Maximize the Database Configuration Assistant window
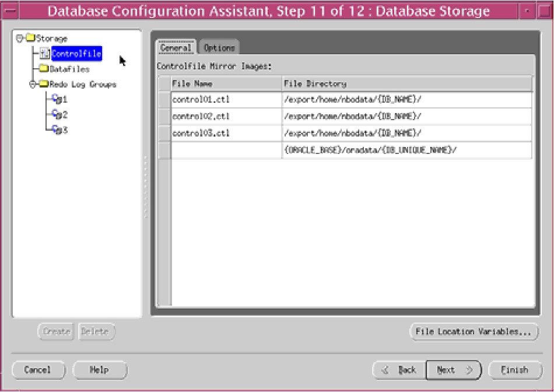 [x=545, y=11]
